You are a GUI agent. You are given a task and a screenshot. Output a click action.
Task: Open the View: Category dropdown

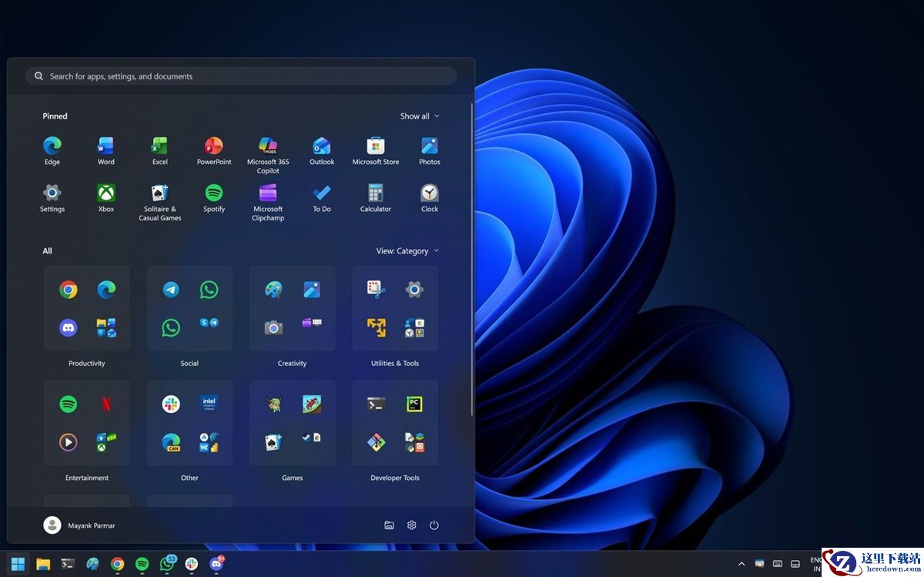click(x=407, y=251)
